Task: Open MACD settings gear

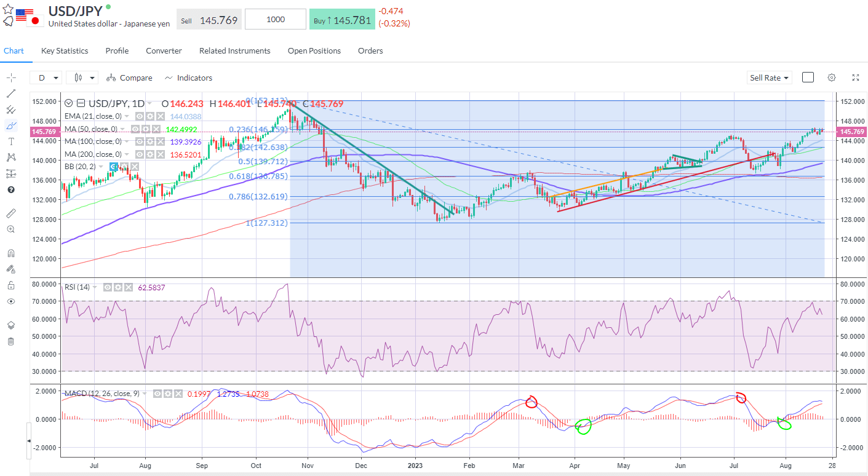Action: (168, 394)
